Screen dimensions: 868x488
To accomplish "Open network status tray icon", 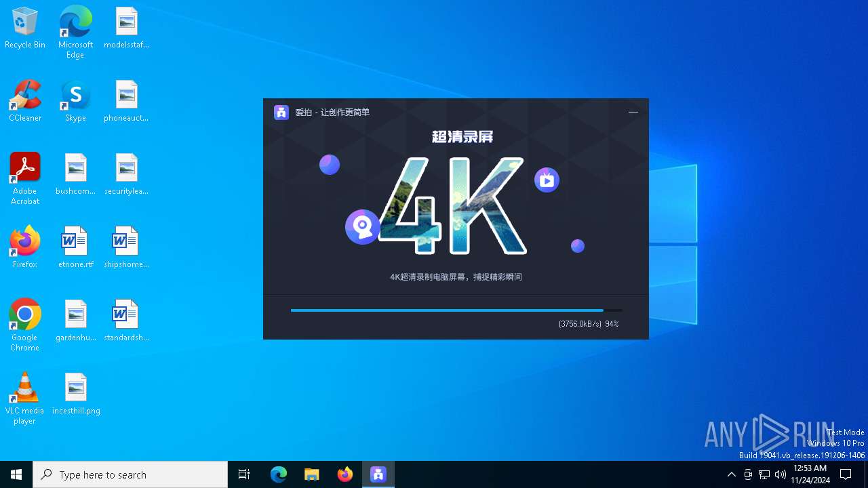I will pos(764,474).
